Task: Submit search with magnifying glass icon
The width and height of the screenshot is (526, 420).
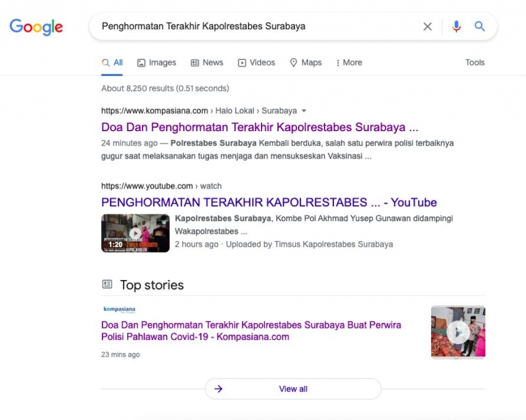Action: [x=480, y=26]
